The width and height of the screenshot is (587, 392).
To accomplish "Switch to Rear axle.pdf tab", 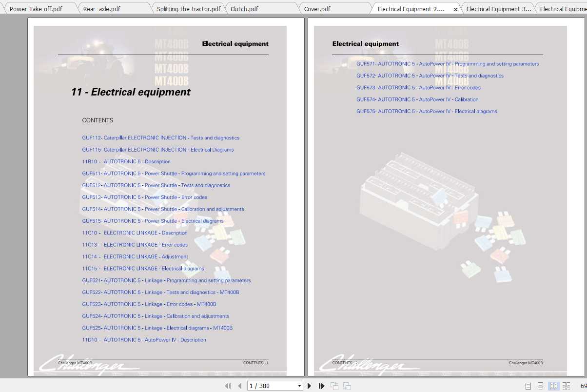I will (x=101, y=9).
